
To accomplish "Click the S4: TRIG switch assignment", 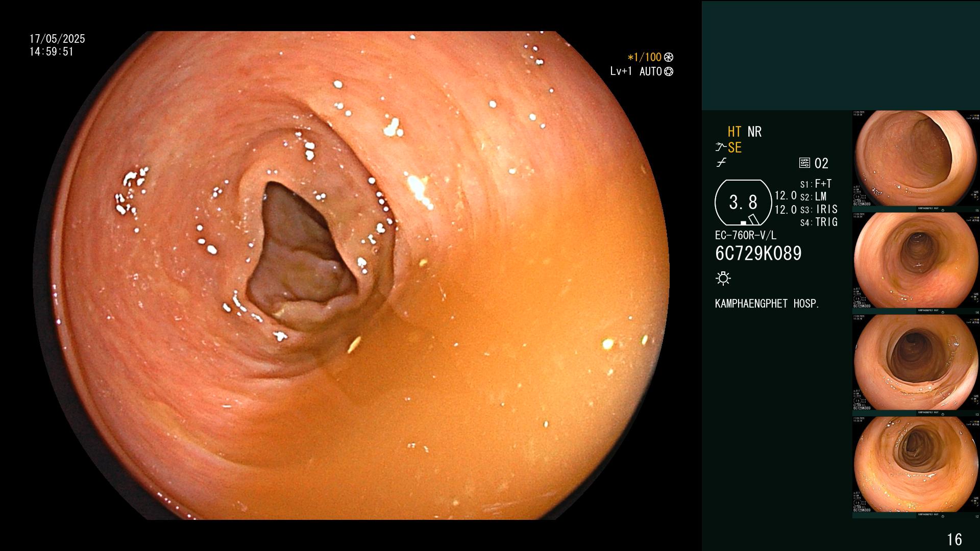I will click(819, 222).
